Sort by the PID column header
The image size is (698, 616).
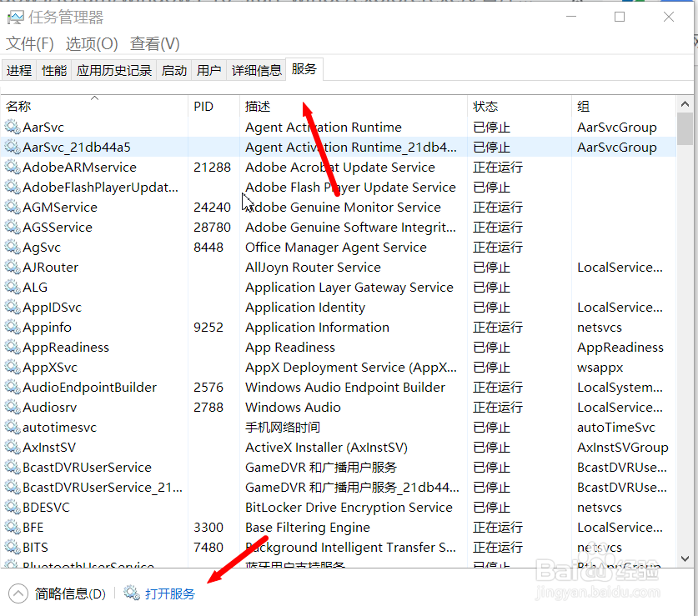[x=213, y=107]
